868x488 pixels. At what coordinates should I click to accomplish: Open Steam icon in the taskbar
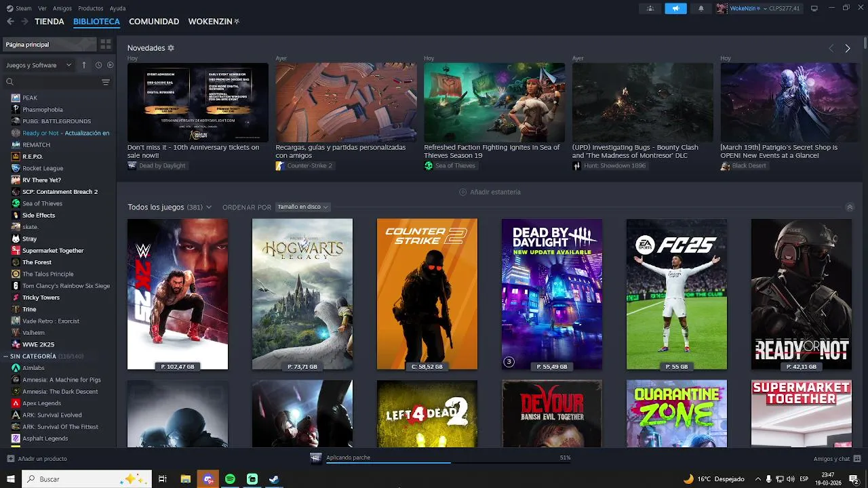(x=274, y=479)
